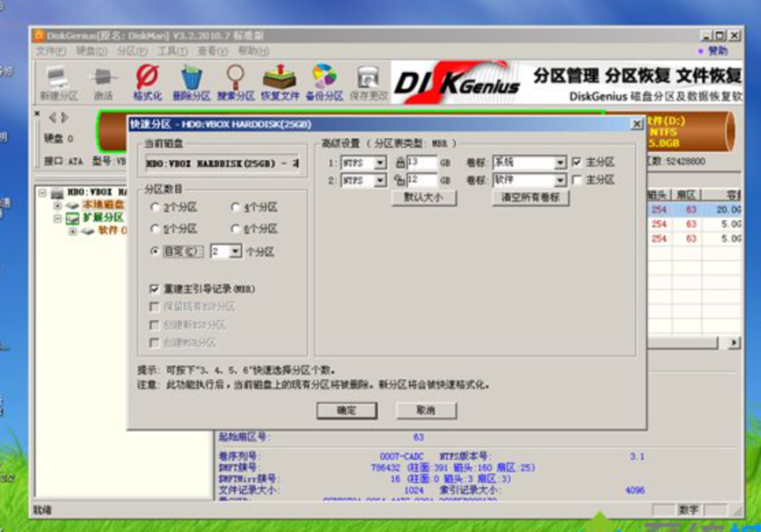Screen dimensions: 761x532
Task: Click the 恢复文件 (Recover Files) toolbar icon
Action: click(x=280, y=82)
